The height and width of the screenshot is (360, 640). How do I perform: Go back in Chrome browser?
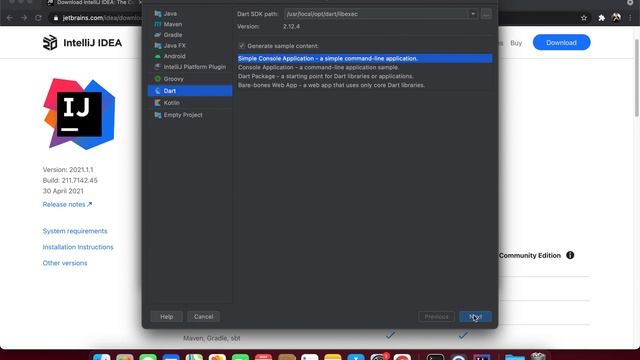10,18
